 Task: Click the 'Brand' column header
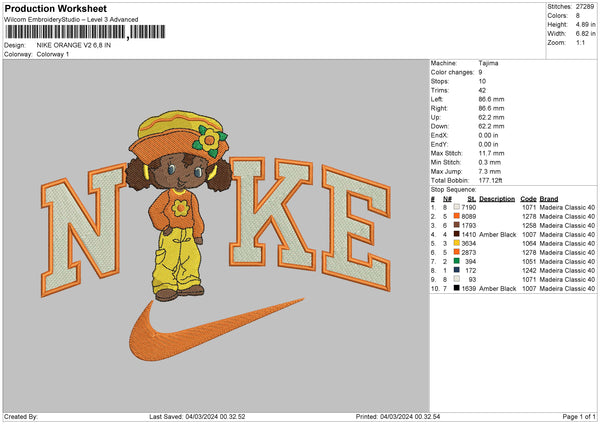[549, 199]
